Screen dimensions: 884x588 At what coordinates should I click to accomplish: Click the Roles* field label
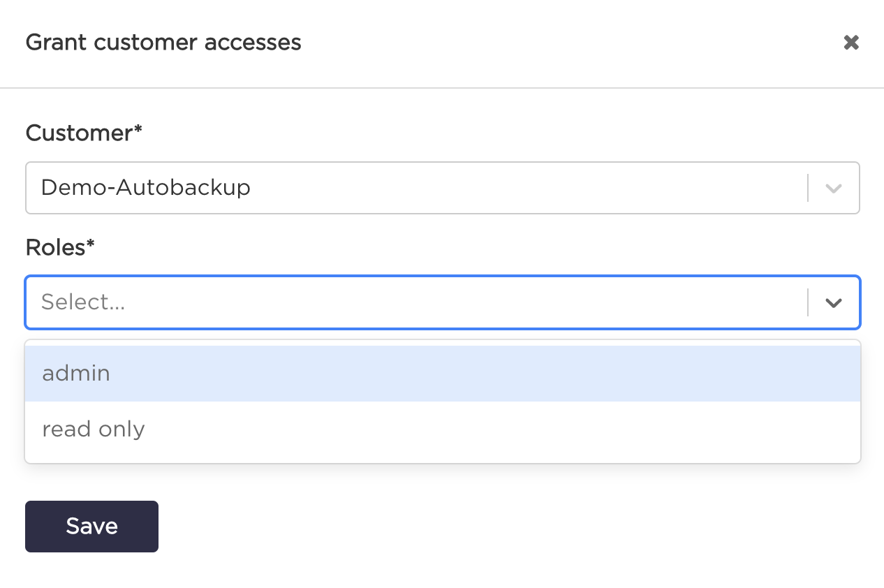click(60, 247)
